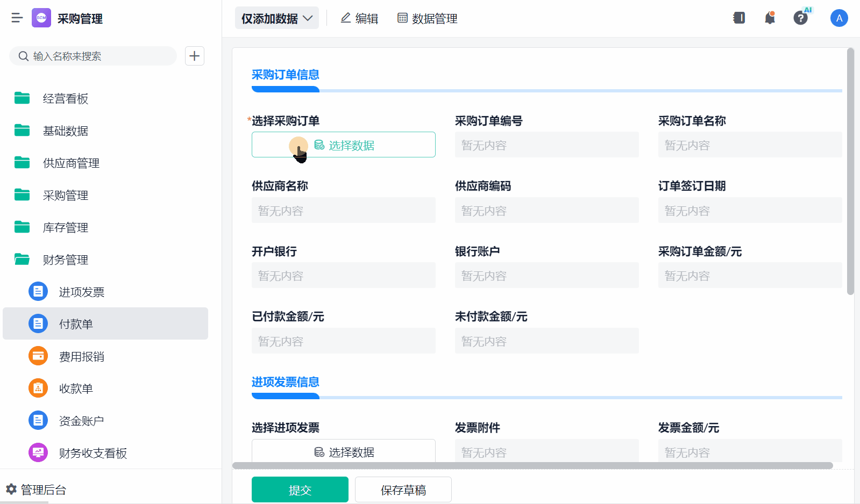The height and width of the screenshot is (504, 860).
Task: Click the 管理后台 gear icon
Action: point(11,489)
